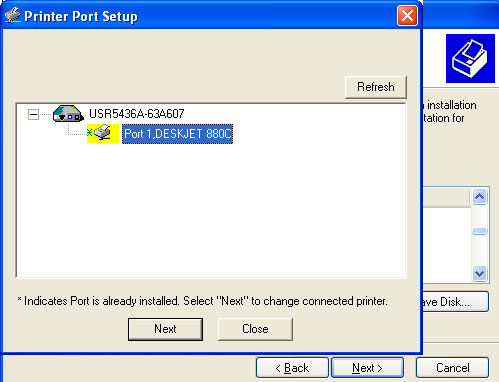Click the green asterisk installed-port marker

tap(89, 133)
